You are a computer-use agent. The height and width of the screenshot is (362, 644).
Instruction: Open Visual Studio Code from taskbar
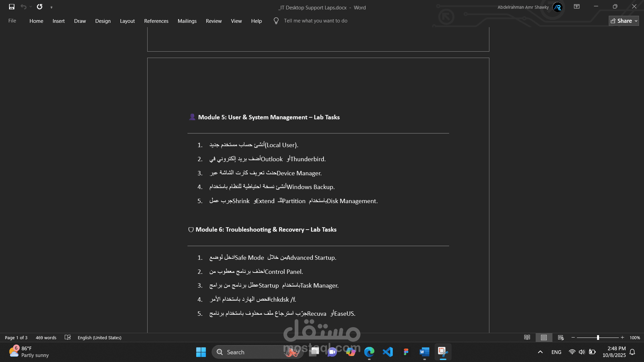point(388,352)
